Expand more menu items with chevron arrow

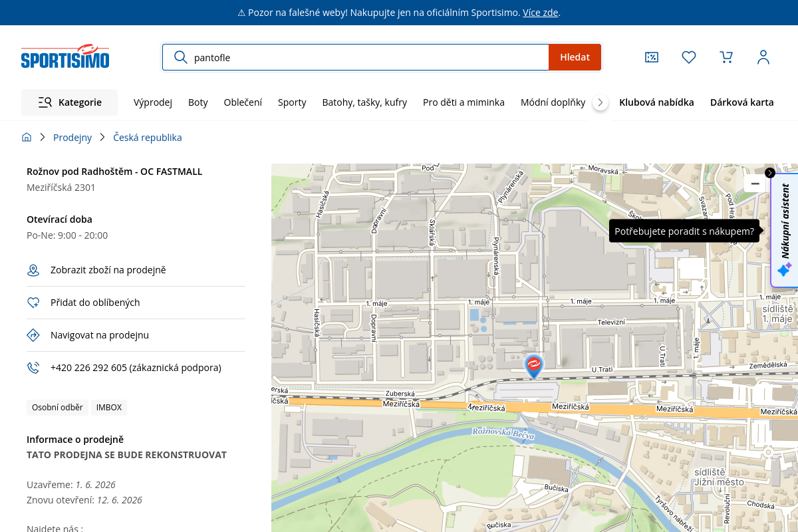click(x=600, y=102)
